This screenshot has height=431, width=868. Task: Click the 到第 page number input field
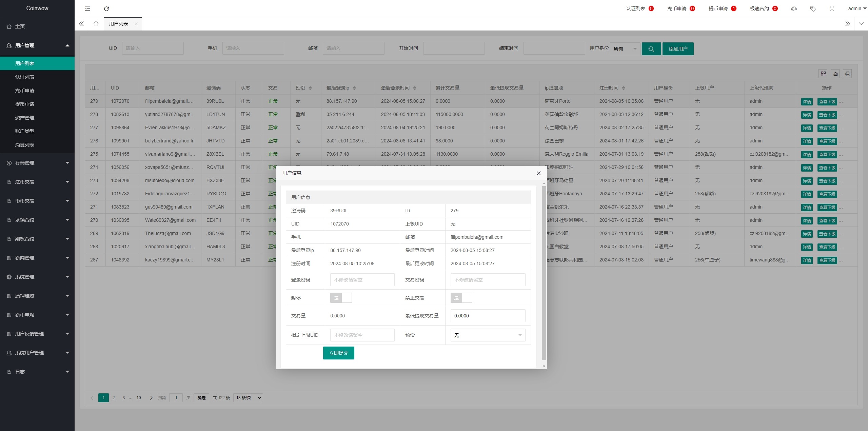pyautogui.click(x=177, y=397)
